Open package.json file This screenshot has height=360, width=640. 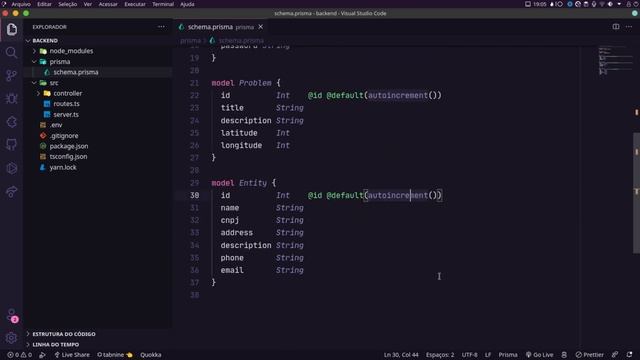pos(98,146)
